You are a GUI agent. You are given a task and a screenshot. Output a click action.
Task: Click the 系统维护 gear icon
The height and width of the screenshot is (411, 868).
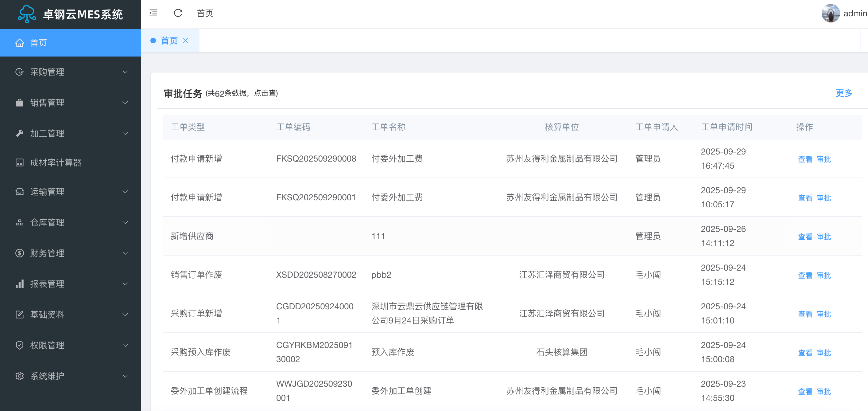20,376
